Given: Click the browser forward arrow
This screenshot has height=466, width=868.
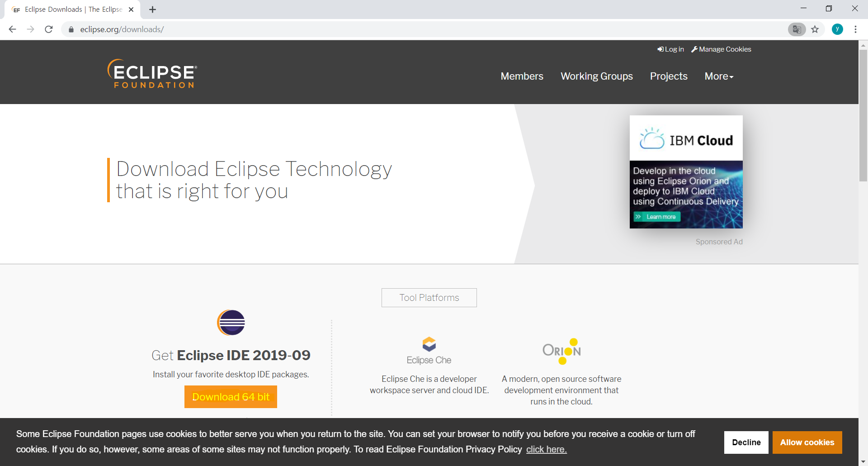Looking at the screenshot, I should click(30, 29).
